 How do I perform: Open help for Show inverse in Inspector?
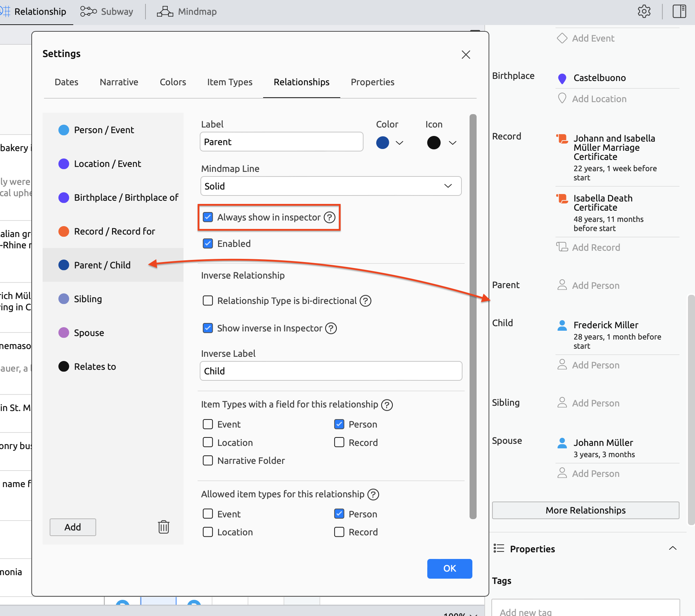331,328
